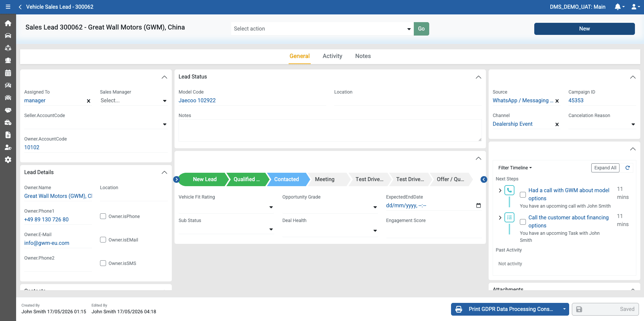The width and height of the screenshot is (644, 321).
Task: Click the Go button
Action: (x=421, y=29)
